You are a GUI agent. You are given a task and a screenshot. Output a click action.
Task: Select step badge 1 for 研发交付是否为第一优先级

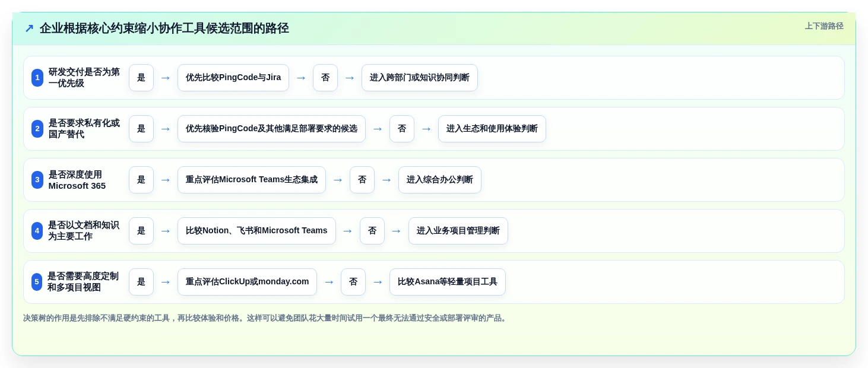(x=37, y=78)
